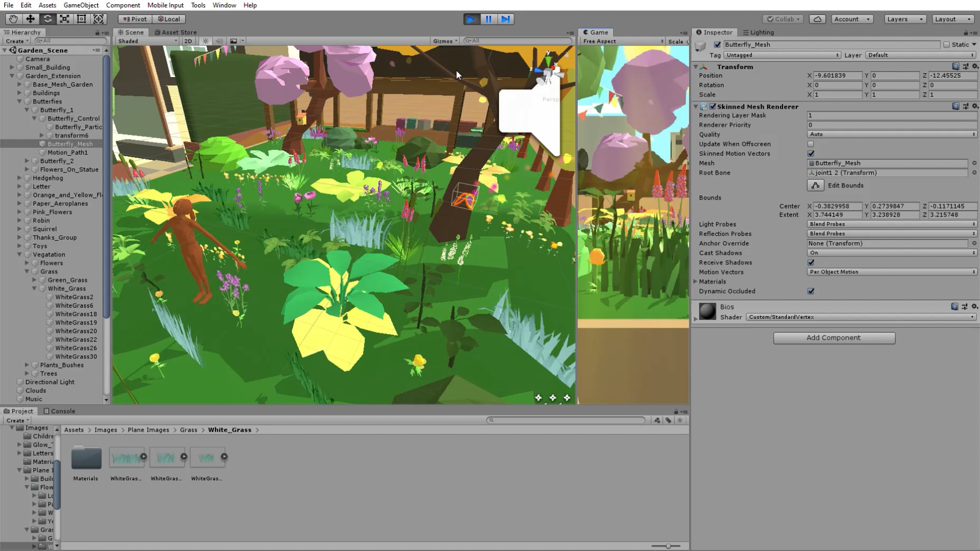Select the Move tool

point(30,19)
